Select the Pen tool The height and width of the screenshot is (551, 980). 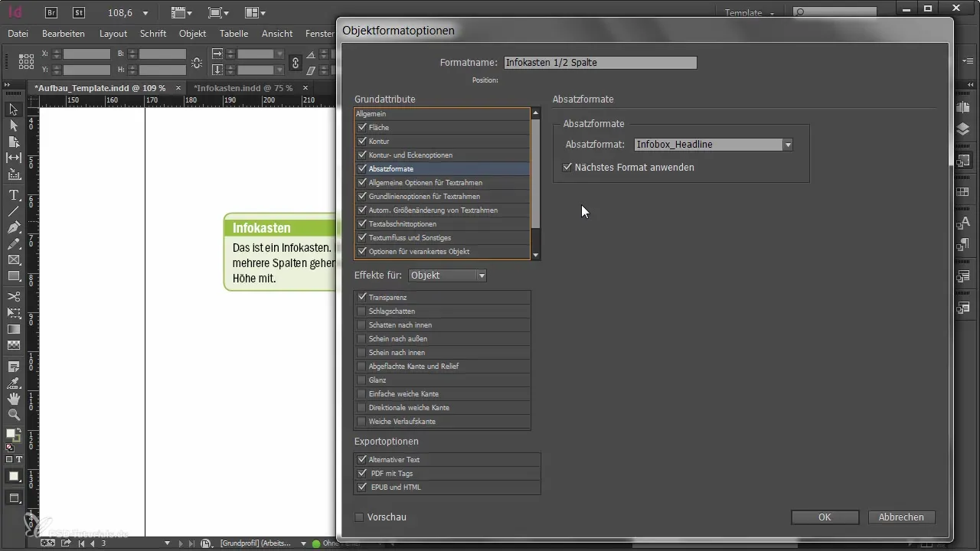point(13,227)
